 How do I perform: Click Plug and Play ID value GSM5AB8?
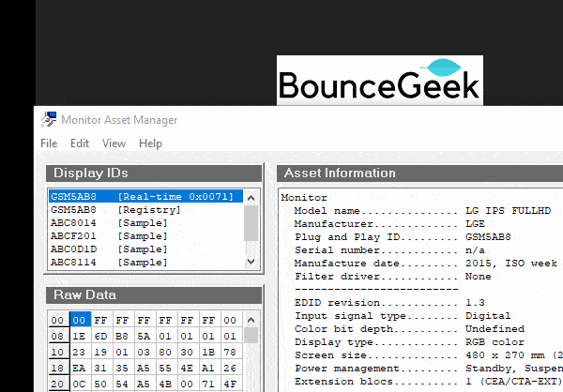click(x=488, y=237)
